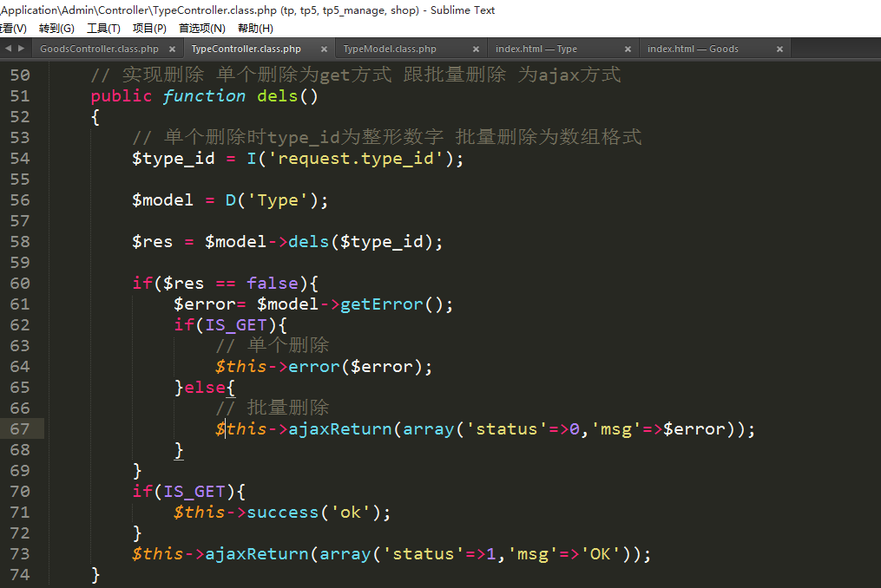Open the 项目(P) menu
The image size is (881, 588).
[x=149, y=28]
